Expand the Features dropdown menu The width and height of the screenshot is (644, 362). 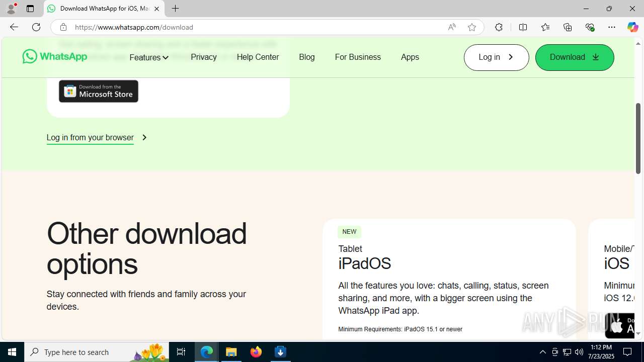pos(149,57)
